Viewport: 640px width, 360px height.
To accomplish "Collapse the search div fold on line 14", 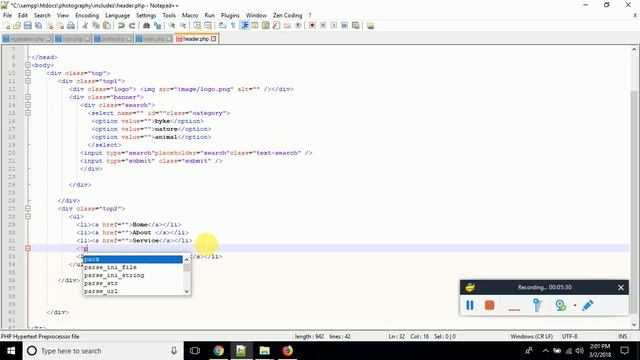I will (x=28, y=105).
